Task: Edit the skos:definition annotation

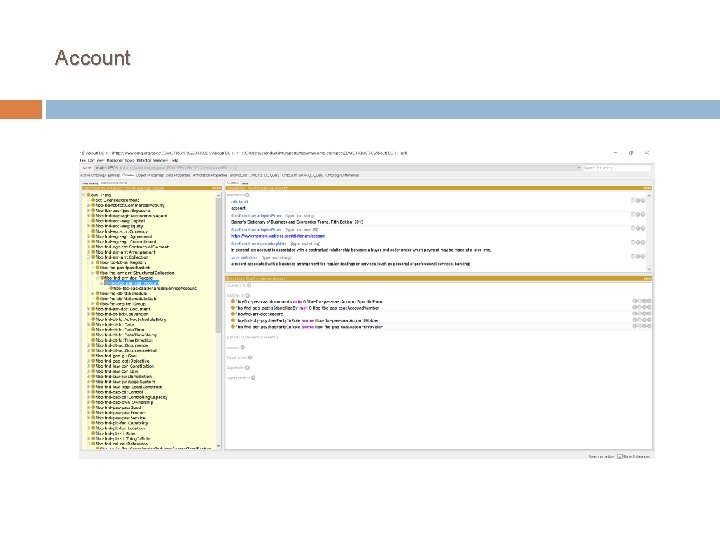Action: [x=643, y=256]
